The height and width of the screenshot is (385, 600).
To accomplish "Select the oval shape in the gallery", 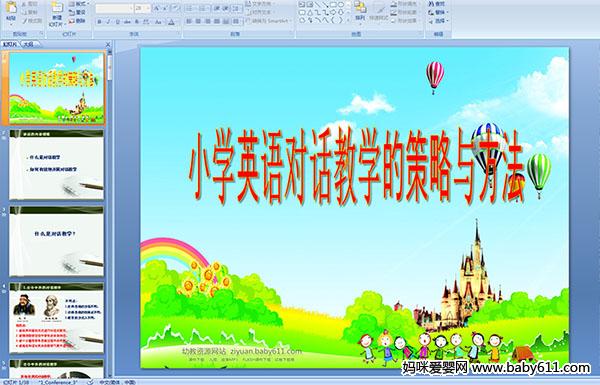I will (341, 5).
